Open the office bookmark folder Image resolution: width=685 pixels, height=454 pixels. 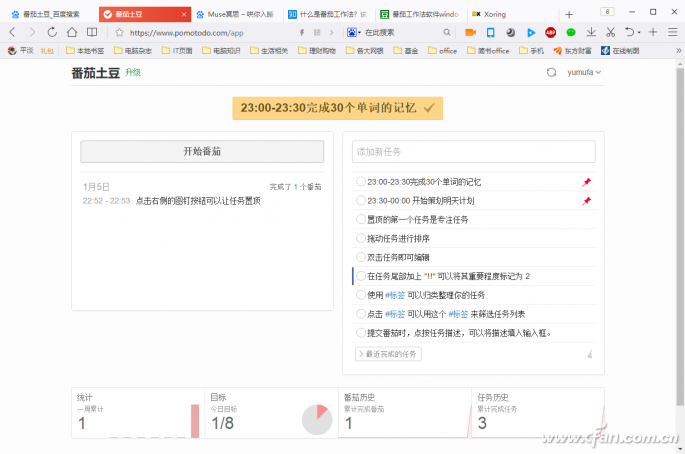443,51
